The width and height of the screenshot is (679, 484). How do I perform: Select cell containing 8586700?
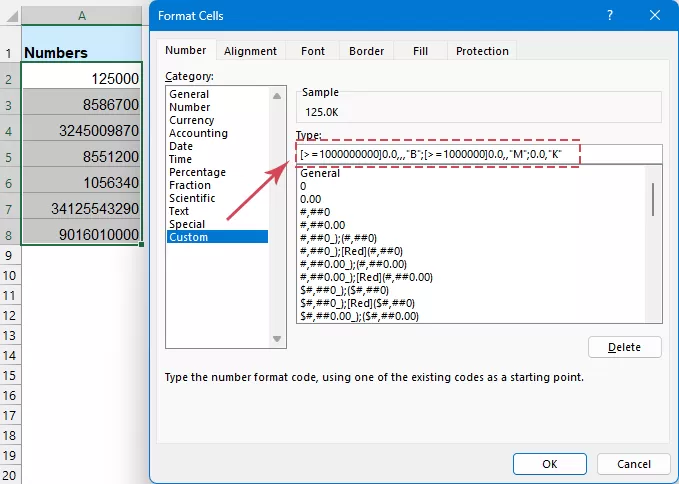81,102
